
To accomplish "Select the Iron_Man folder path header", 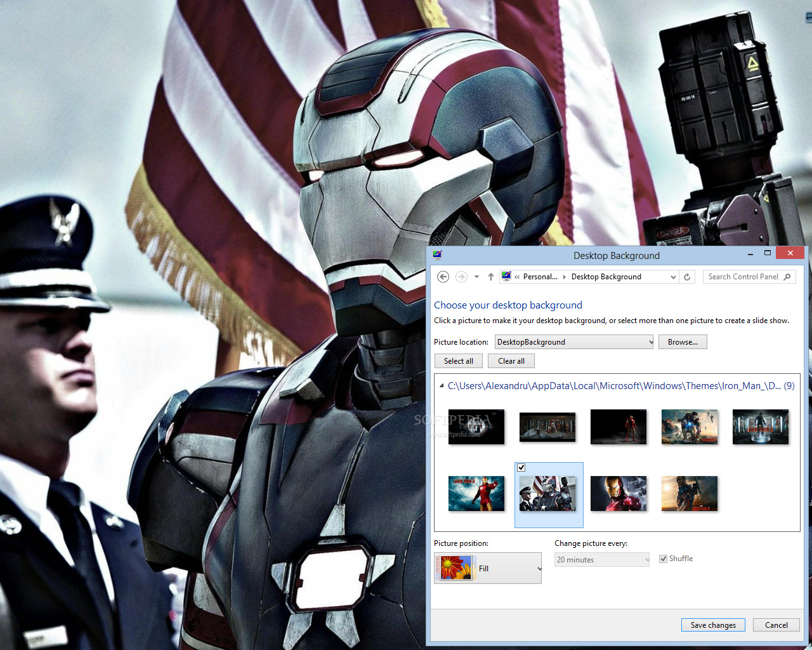I will click(x=621, y=386).
